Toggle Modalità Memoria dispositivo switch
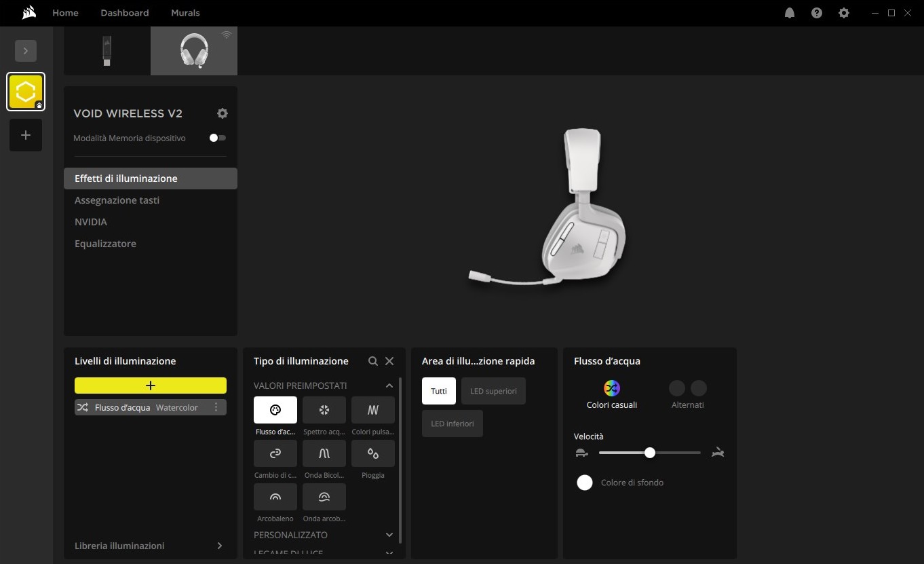The height and width of the screenshot is (564, 924). point(217,138)
